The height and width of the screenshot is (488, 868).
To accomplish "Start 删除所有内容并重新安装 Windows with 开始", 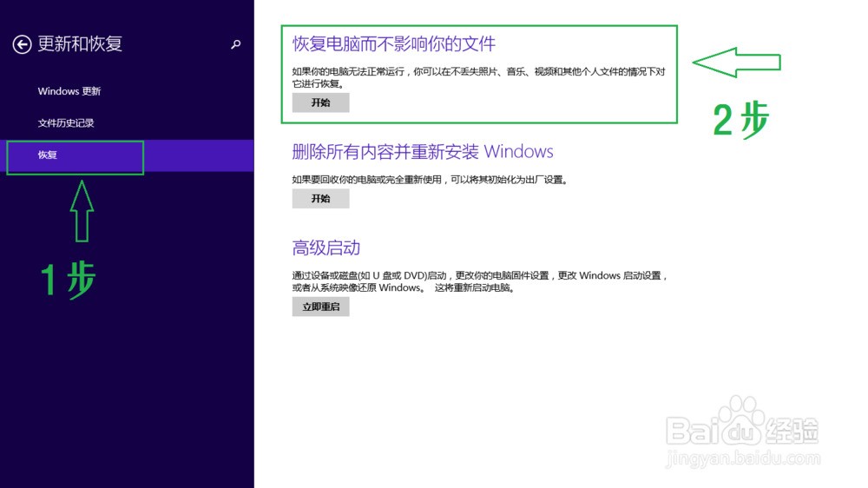I will coord(320,198).
